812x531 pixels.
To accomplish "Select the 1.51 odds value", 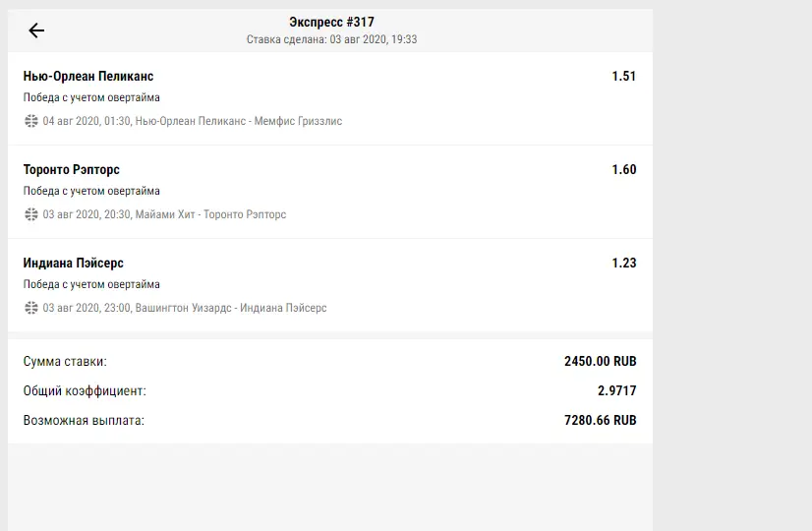I will 623,76.
